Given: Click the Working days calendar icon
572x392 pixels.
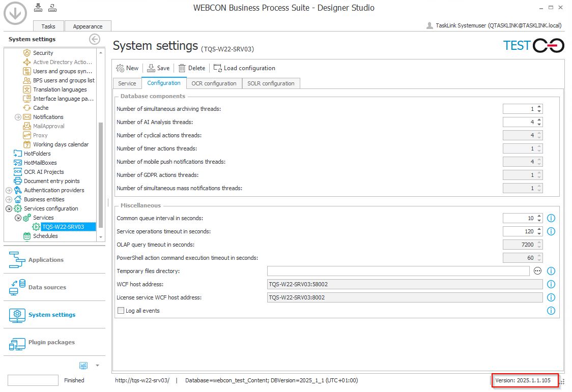Looking at the screenshot, I should coord(27,144).
